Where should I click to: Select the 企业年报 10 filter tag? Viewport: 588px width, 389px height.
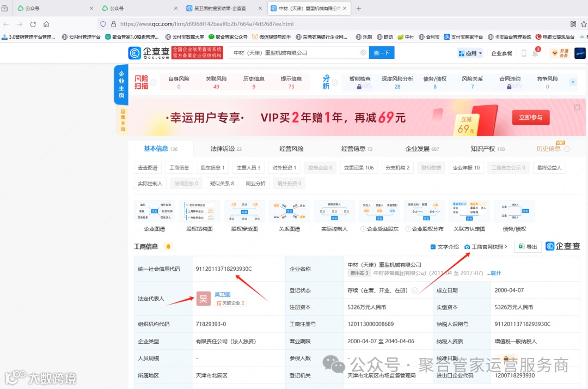pyautogui.click(x=466, y=168)
